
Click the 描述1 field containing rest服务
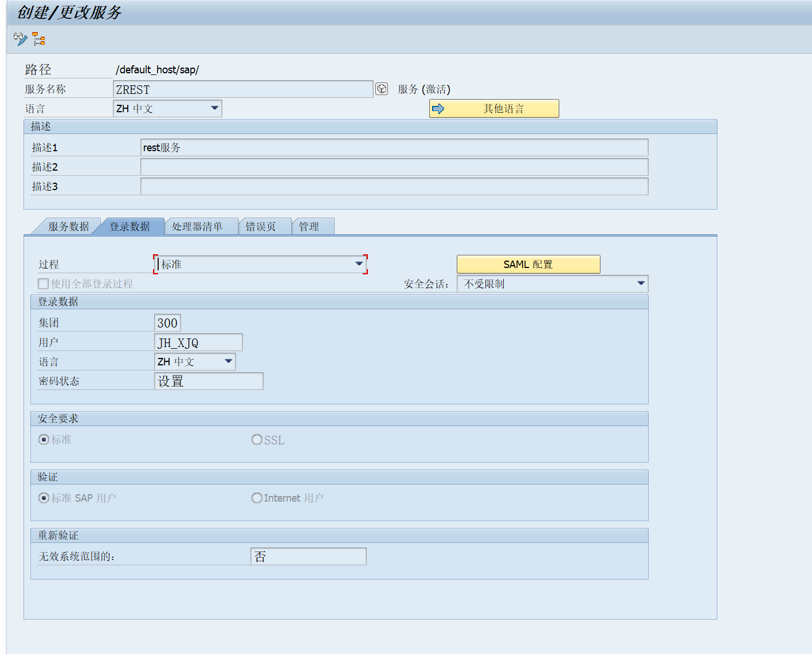point(394,147)
